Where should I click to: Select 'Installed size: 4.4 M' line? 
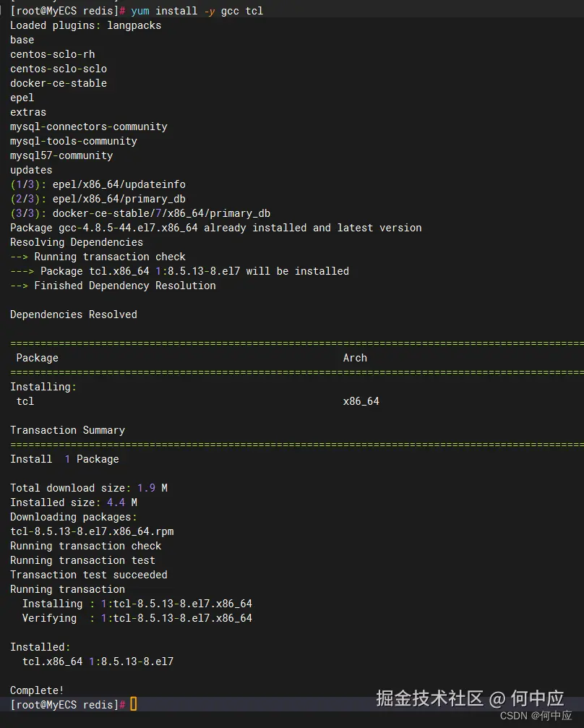coord(73,502)
